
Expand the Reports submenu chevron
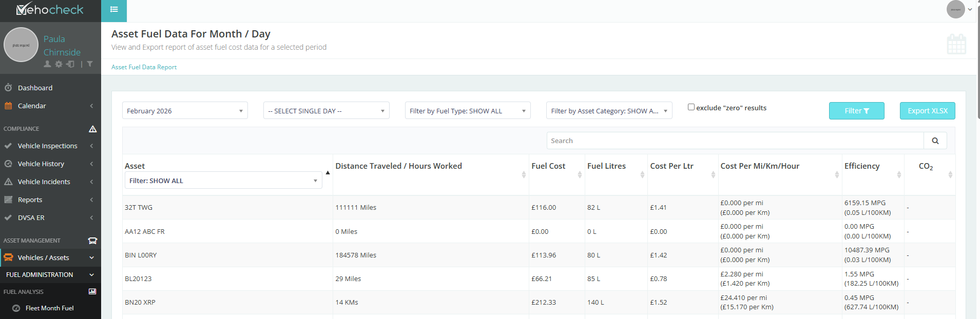[91, 200]
